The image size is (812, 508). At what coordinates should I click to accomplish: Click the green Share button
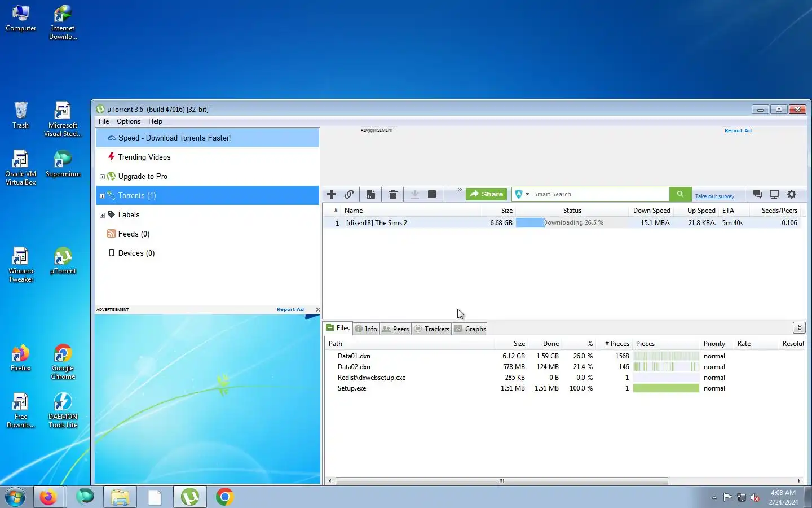coord(486,194)
